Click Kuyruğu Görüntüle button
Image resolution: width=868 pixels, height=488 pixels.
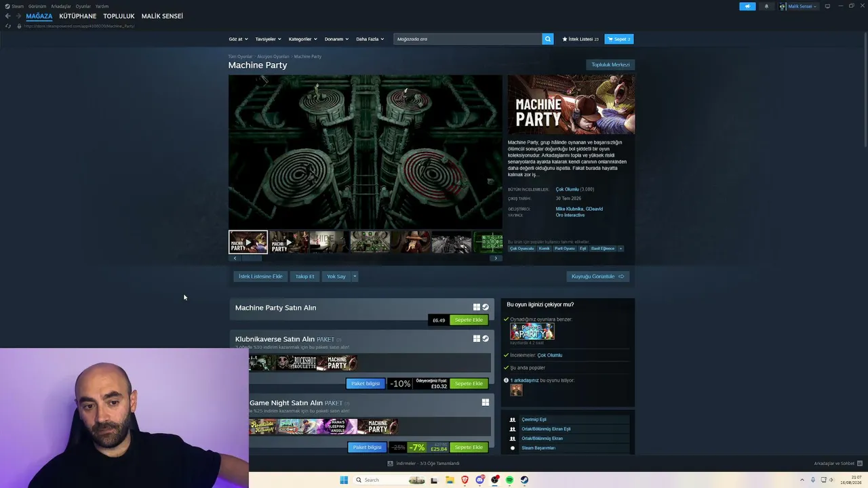click(x=598, y=277)
